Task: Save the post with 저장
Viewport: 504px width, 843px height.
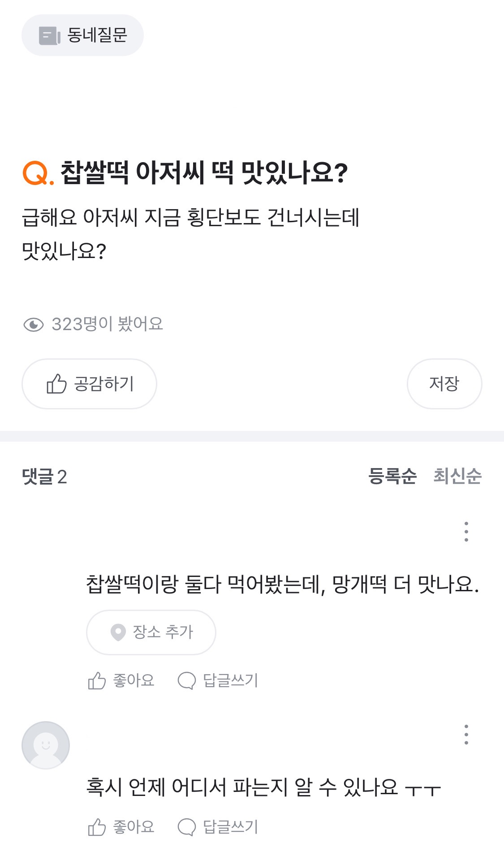Action: [444, 384]
